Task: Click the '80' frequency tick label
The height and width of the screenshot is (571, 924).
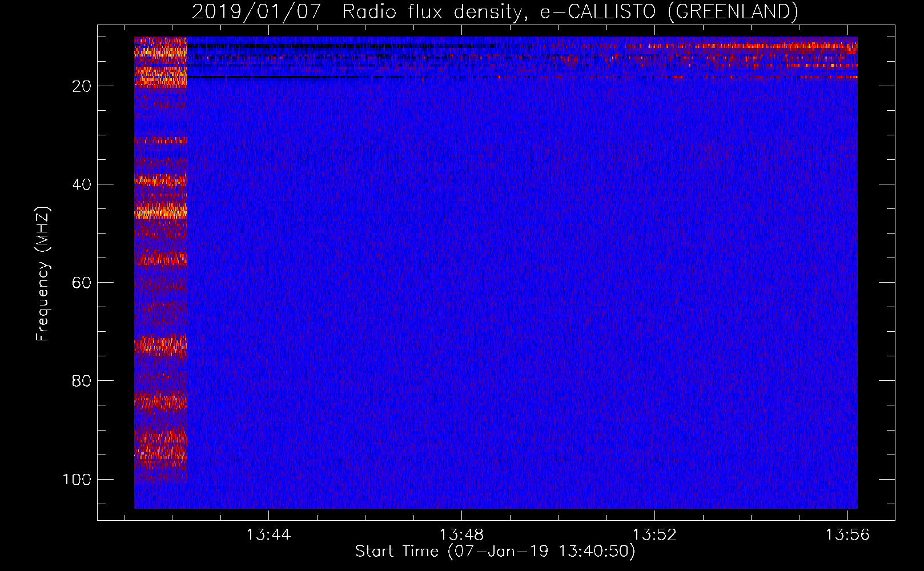Action: pos(82,381)
